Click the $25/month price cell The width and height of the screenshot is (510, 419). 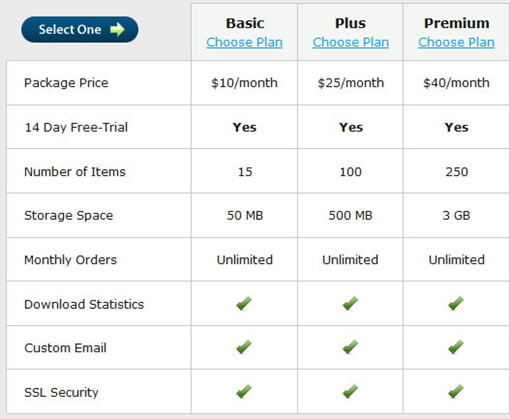[x=351, y=83]
